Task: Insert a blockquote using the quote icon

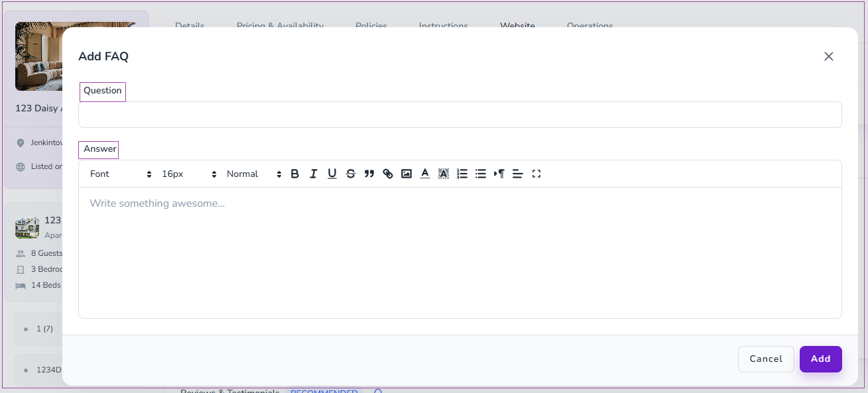Action: [x=369, y=174]
